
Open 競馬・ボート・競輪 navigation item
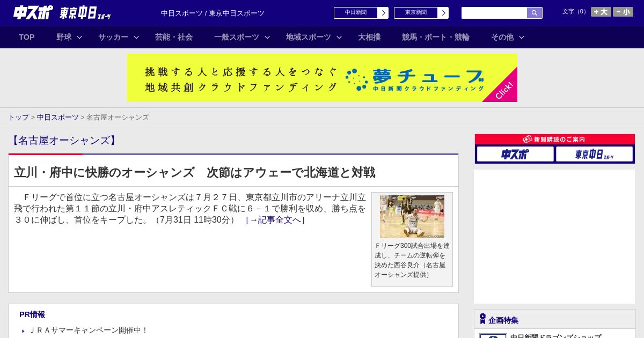click(x=436, y=37)
